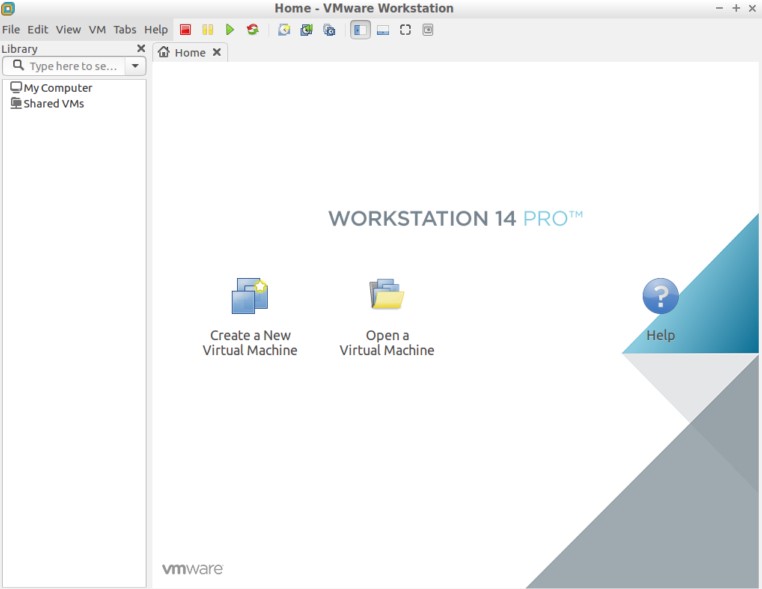
Task: Open the Tabs menu
Action: 125,30
